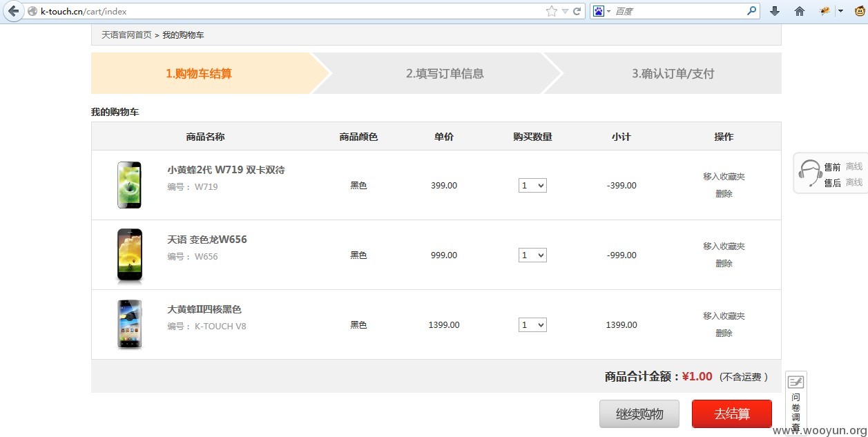Click the 继续购物 button
The height and width of the screenshot is (437, 868).
click(x=639, y=414)
